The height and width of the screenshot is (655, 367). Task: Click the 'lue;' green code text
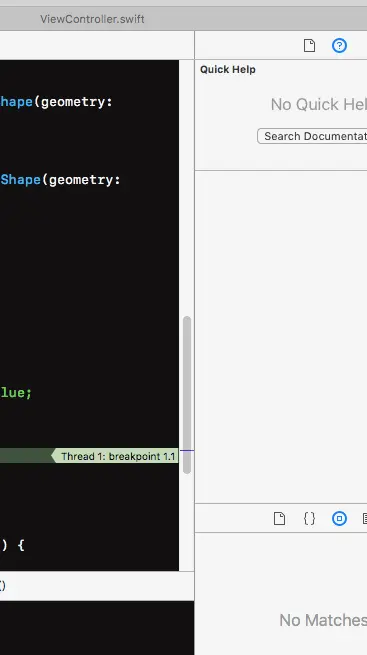point(16,393)
